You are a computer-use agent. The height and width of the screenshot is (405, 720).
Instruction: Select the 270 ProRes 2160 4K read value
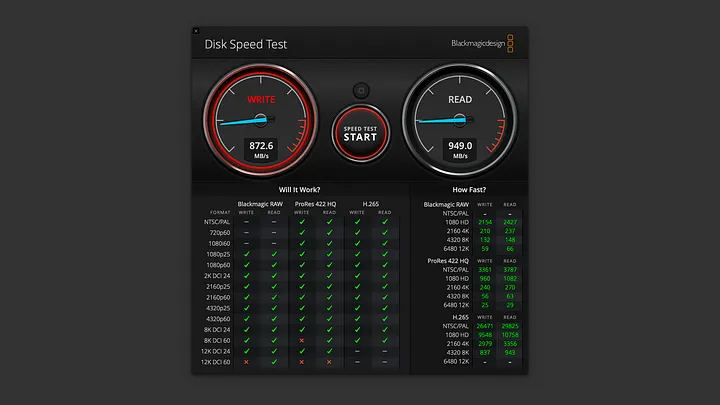pos(510,287)
